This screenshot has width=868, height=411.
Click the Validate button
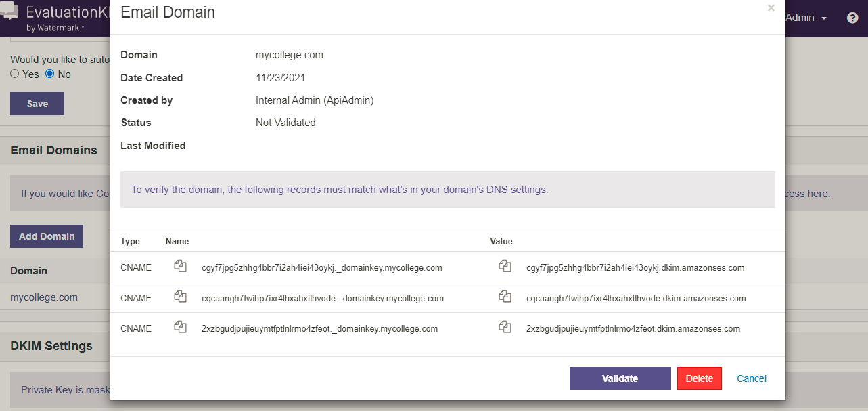point(620,378)
